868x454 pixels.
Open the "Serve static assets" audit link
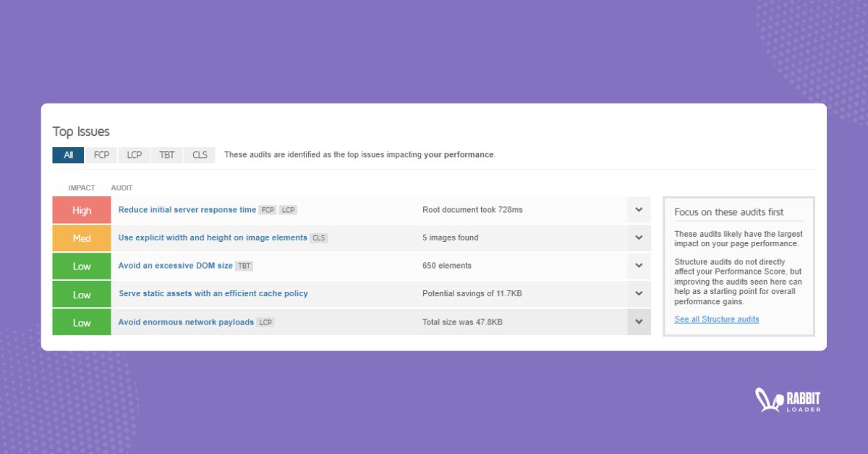[213, 294]
